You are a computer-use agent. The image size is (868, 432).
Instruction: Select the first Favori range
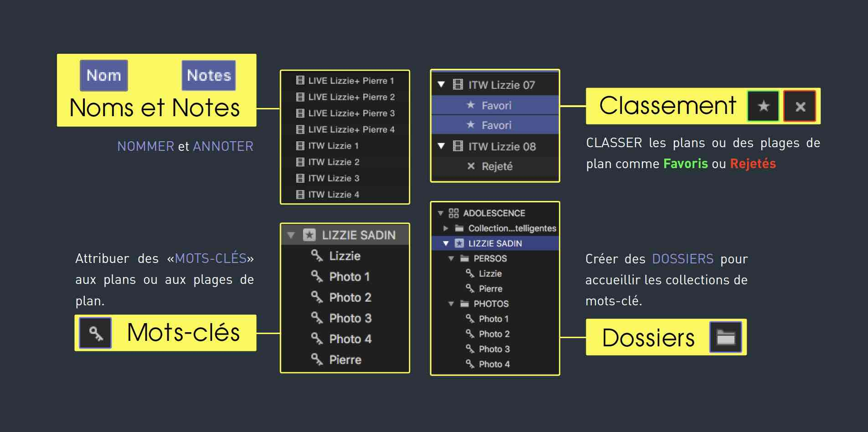pos(496,105)
